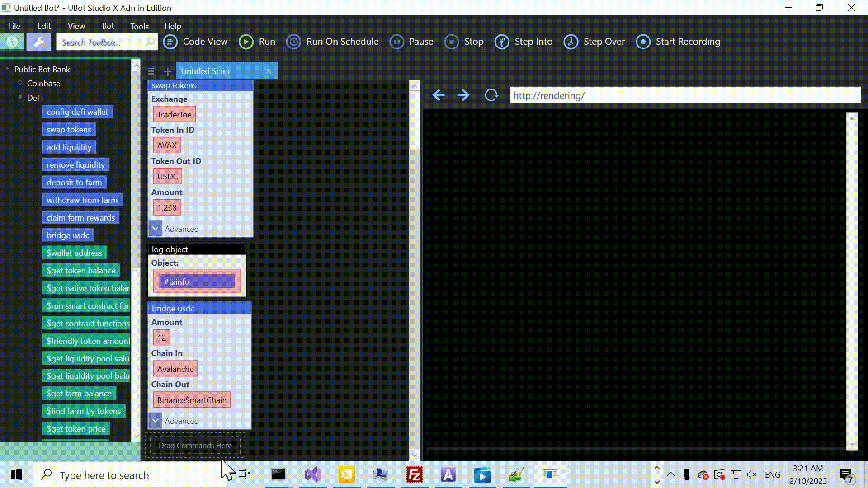Viewport: 868px width, 488px height.
Task: Edit the USDC Token Out ID
Action: click(167, 177)
